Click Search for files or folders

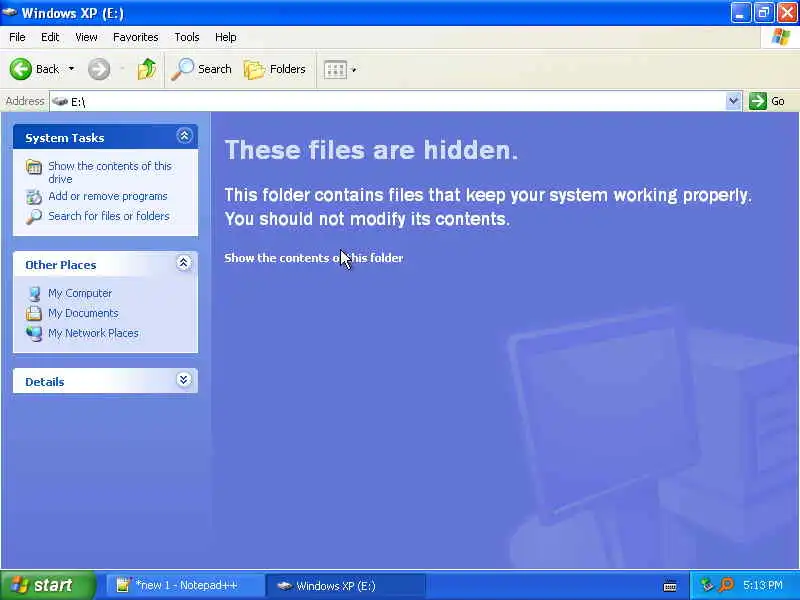pyautogui.click(x=109, y=216)
